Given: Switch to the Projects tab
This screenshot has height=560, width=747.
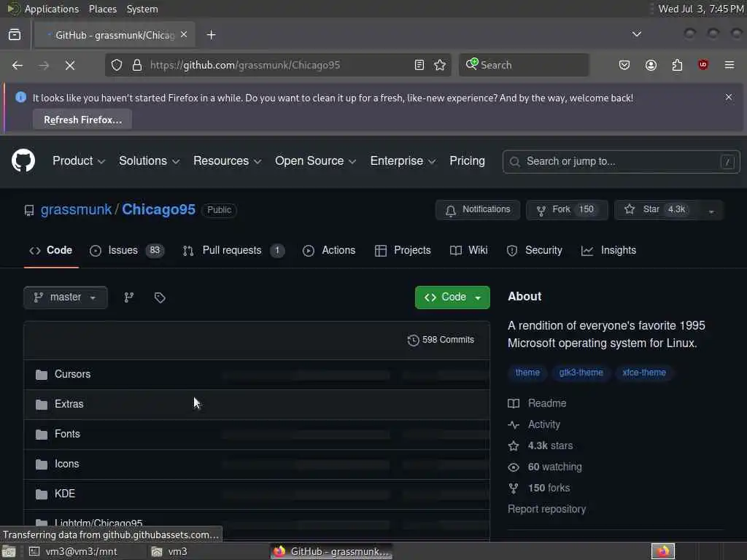Looking at the screenshot, I should point(403,251).
